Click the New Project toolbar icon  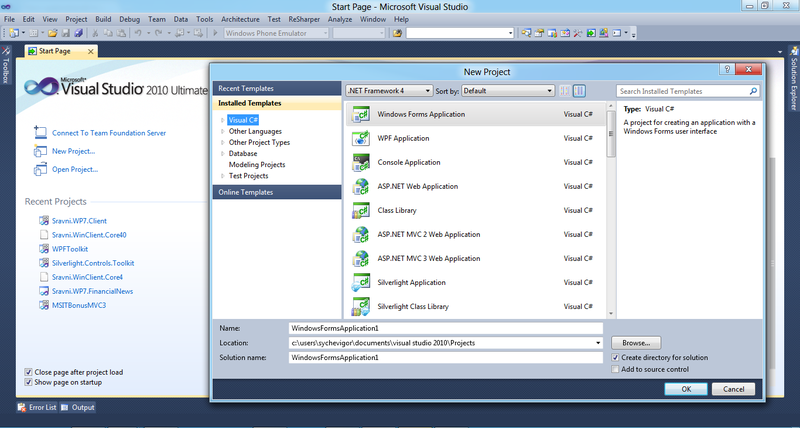pyautogui.click(x=14, y=33)
